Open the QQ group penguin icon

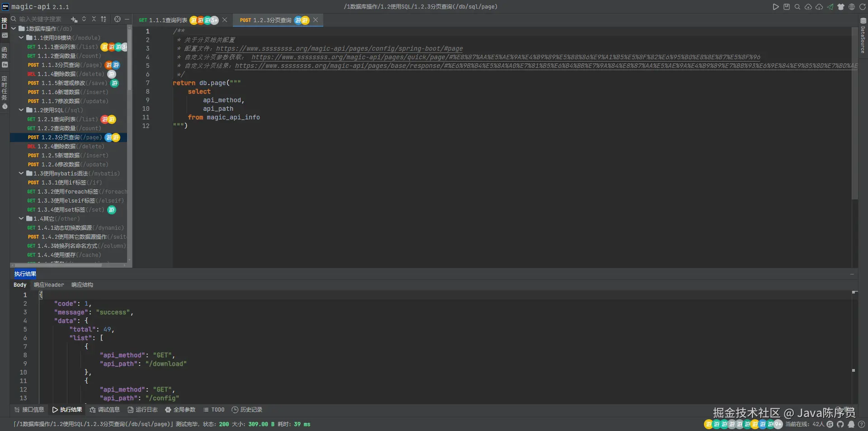851,424
